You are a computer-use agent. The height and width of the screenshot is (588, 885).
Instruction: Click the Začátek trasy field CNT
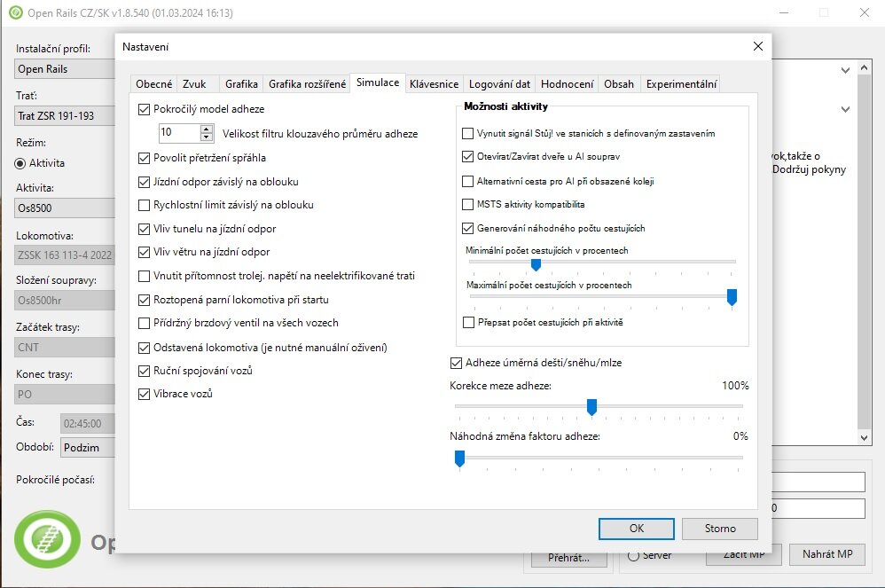coord(65,347)
